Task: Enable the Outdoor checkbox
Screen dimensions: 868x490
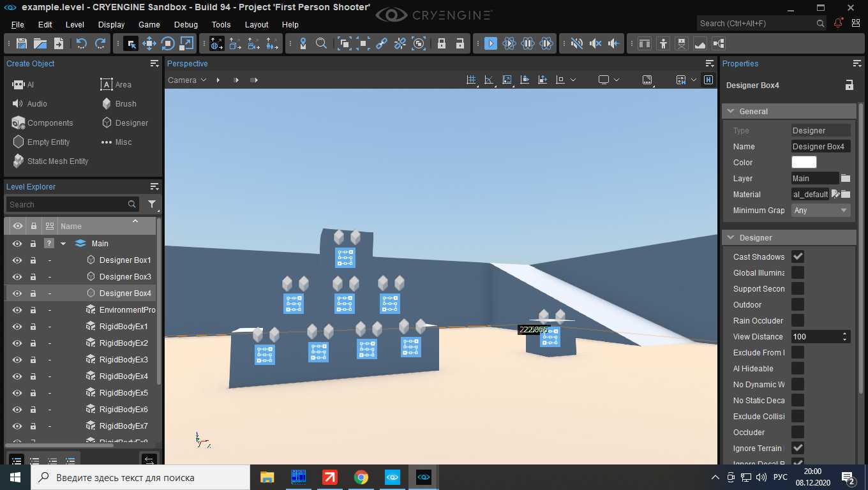Action: click(x=798, y=304)
